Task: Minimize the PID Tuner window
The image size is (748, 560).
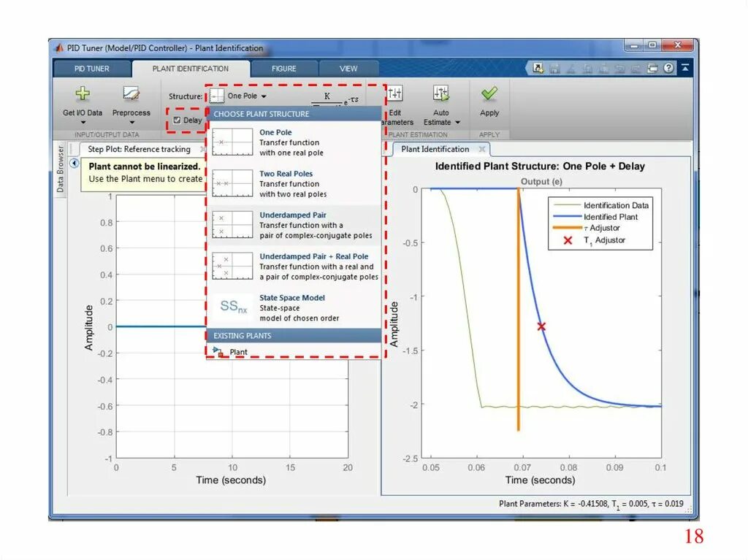Action: point(634,45)
